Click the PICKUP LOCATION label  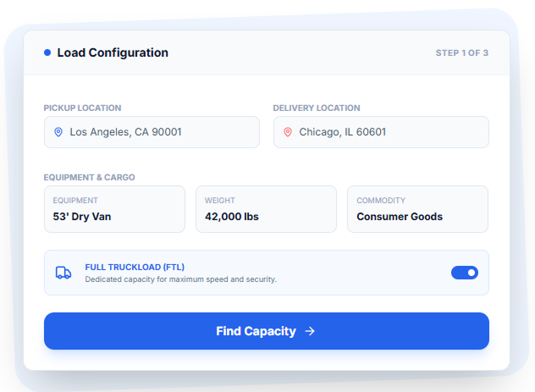[x=82, y=108]
